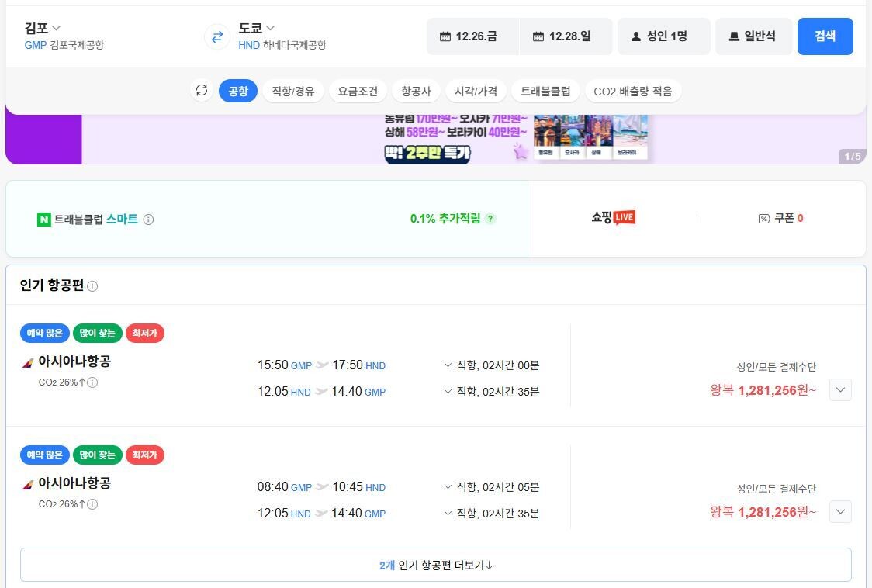The image size is (872, 588).
Task: Toggle CO2 배출량 적음 filter
Action: (x=633, y=91)
